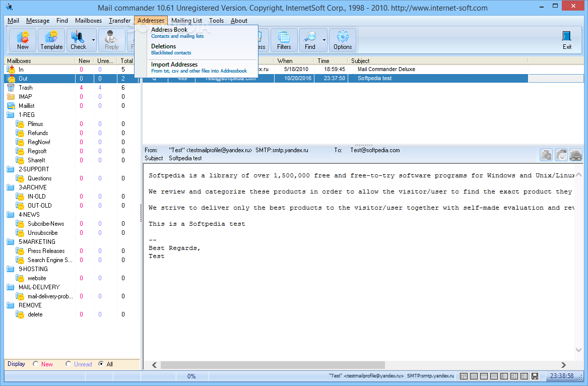Image resolution: width=588 pixels, height=386 pixels.
Task: Open the Mailboxes menu
Action: pos(88,21)
